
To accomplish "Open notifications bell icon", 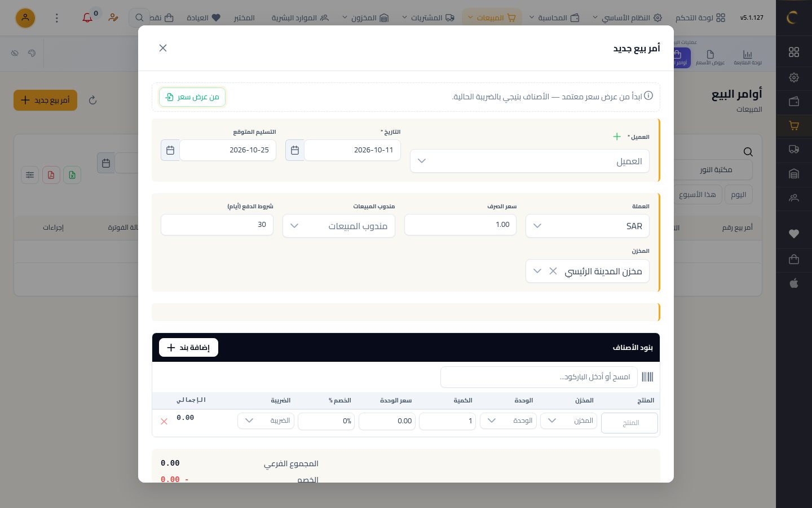I will [87, 18].
